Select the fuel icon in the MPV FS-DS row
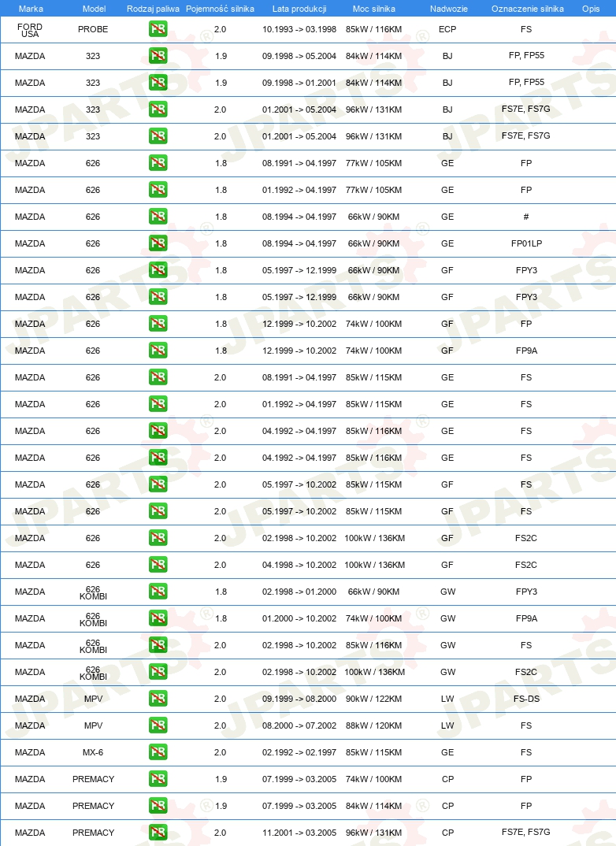Screen dimensions: 616x846 pyautogui.click(x=158, y=699)
